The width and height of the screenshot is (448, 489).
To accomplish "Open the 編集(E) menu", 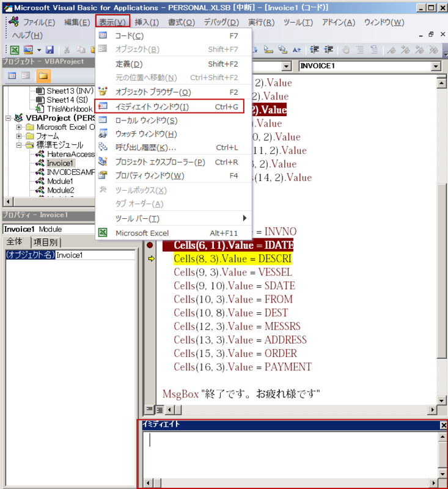I will point(76,23).
